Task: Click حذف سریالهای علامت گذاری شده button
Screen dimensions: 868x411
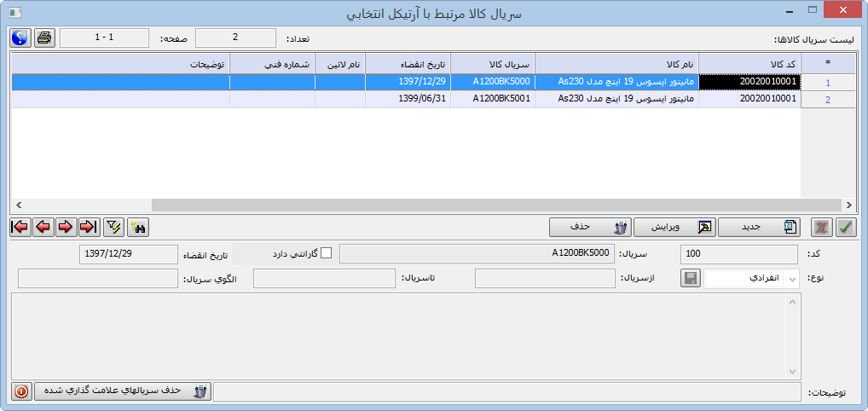Action: (x=122, y=391)
